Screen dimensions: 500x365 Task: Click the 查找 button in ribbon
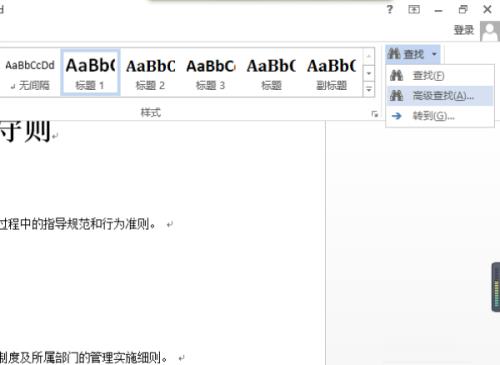pyautogui.click(x=407, y=54)
